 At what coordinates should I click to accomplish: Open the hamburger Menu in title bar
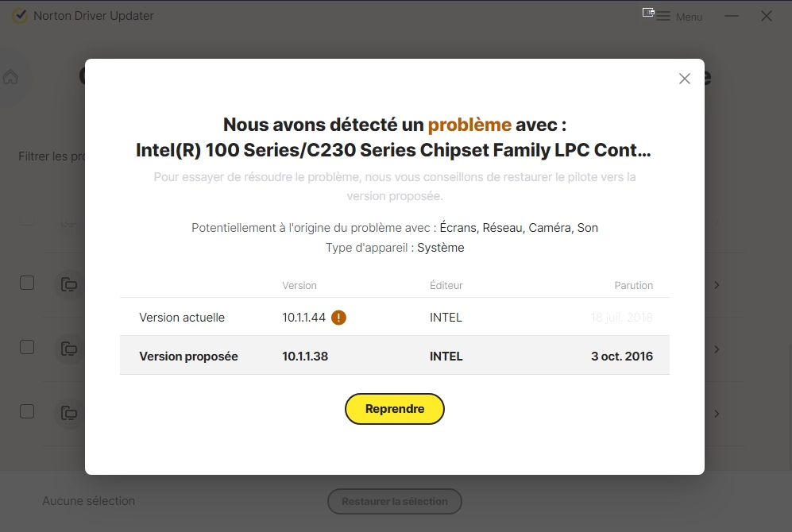[x=679, y=17]
